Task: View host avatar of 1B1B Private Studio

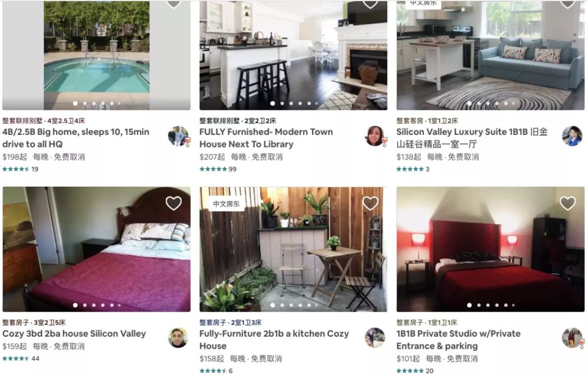Action: 572,338
